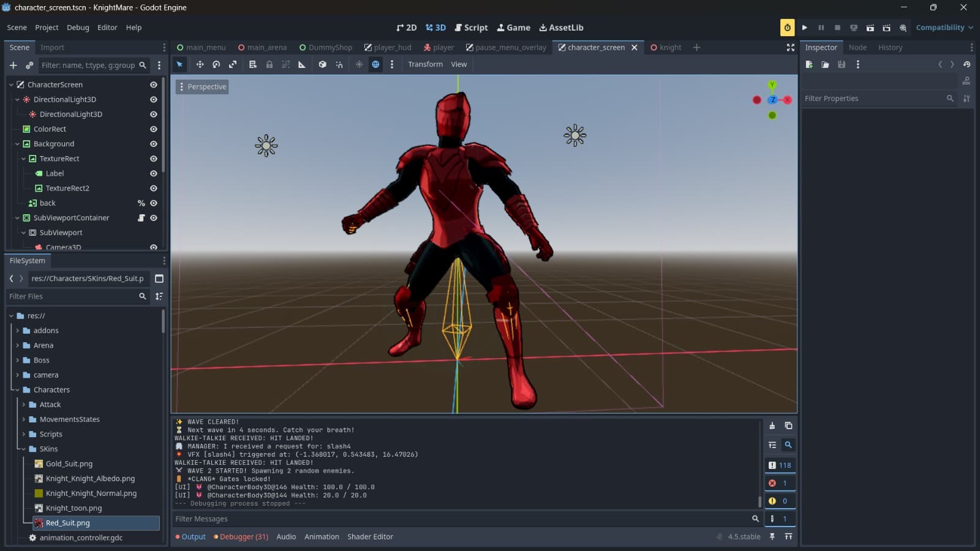Toggle preview environment globe icon
This screenshot has height=551, width=980.
(x=375, y=64)
